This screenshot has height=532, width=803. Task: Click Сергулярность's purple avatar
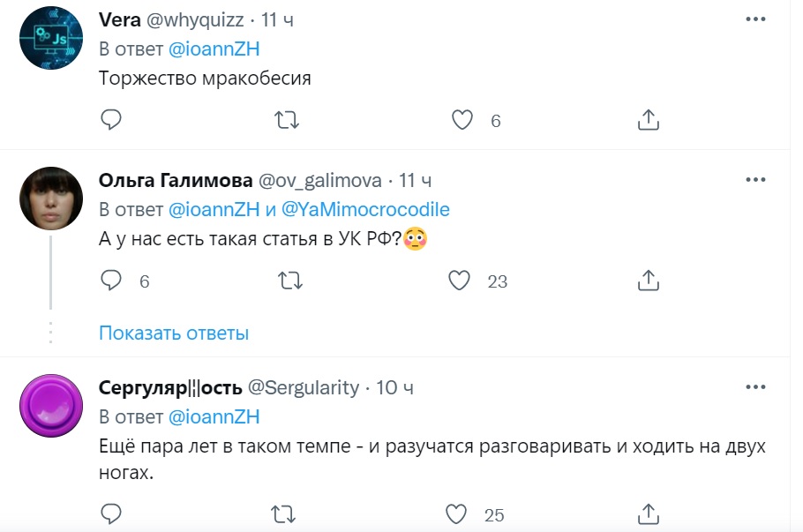51,406
